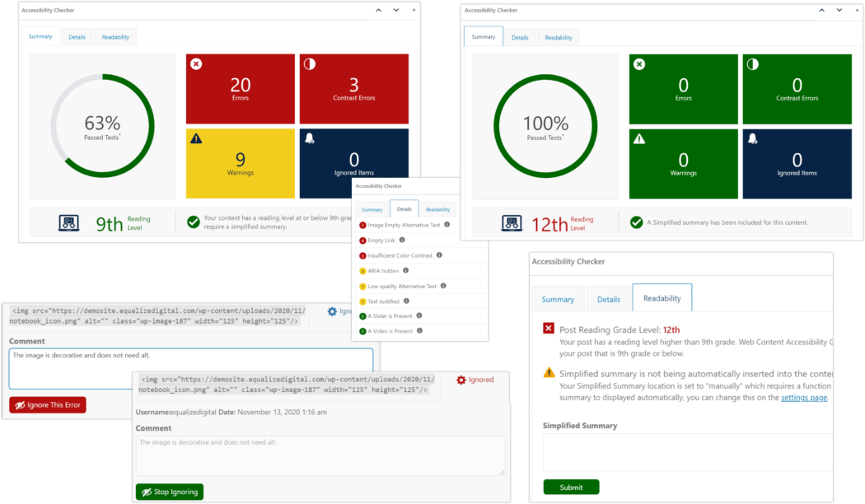Open Details tab in the 100% panel
The image size is (865, 504).
(520, 38)
